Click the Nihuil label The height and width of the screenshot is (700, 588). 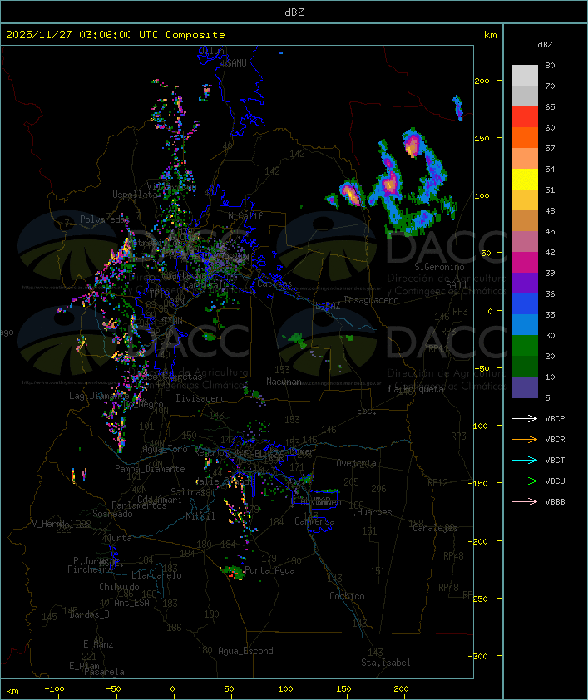tap(200, 516)
